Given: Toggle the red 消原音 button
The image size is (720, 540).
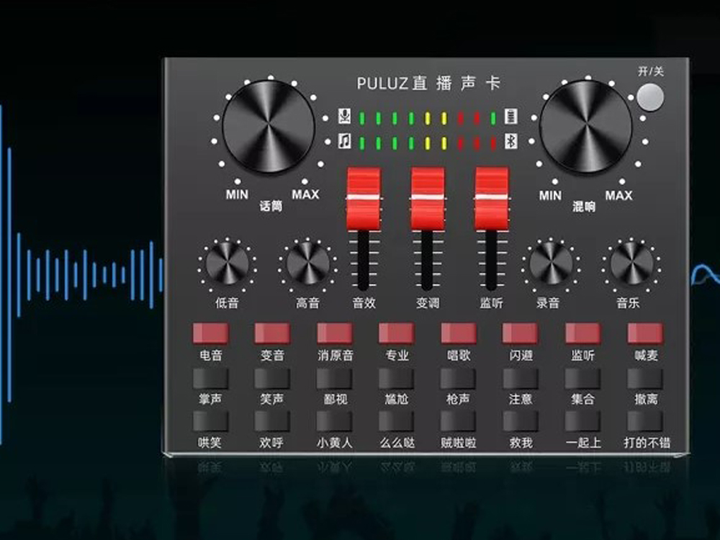Looking at the screenshot, I should tap(335, 333).
